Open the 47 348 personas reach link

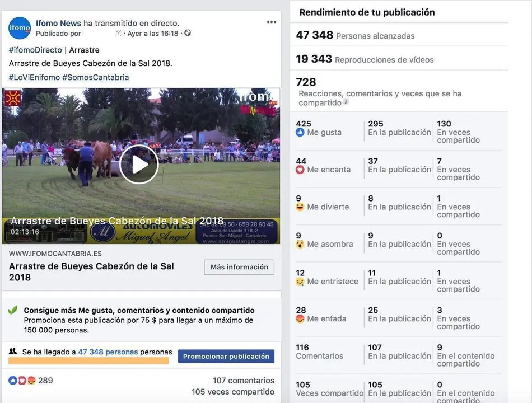(108, 352)
